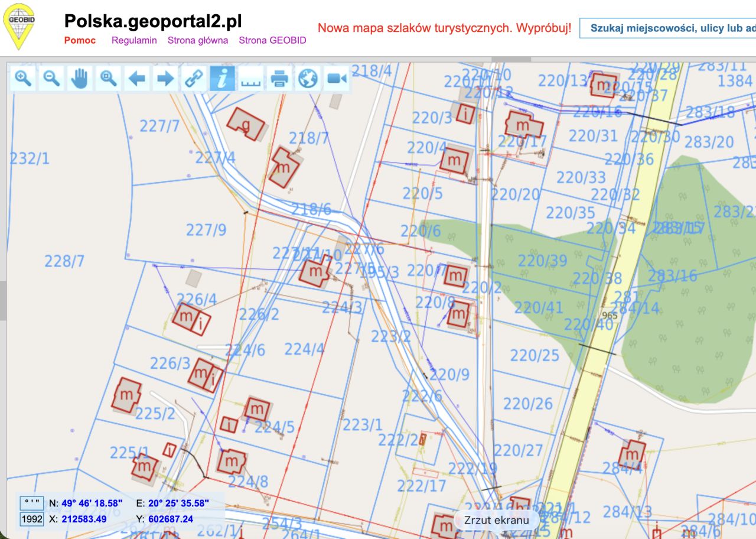
Task: Select parcel label 226/2
Action: coord(259,314)
